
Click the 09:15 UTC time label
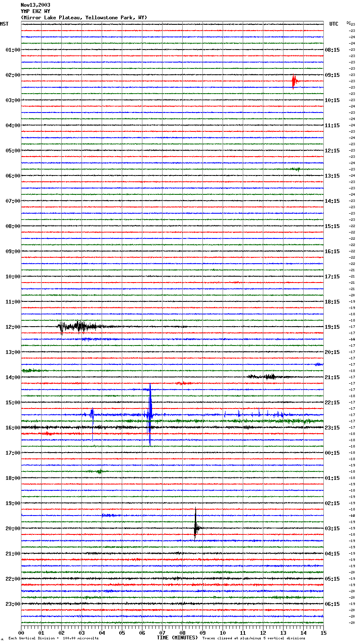point(332,75)
